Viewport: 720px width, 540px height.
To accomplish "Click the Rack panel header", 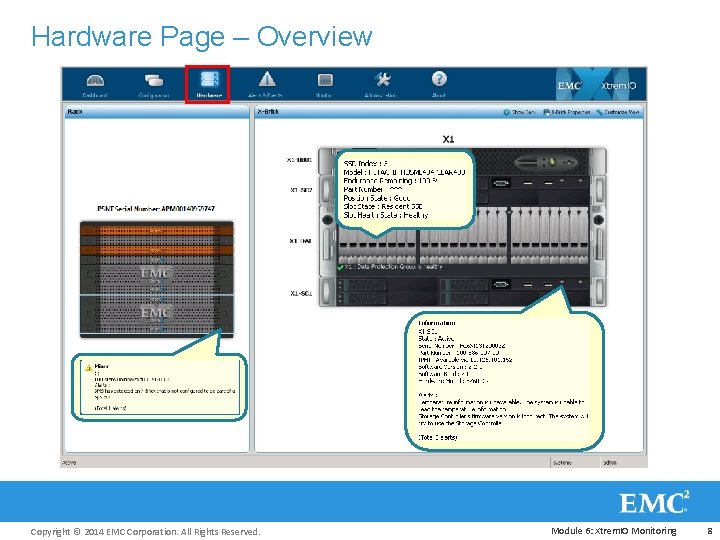I will pyautogui.click(x=157, y=112).
